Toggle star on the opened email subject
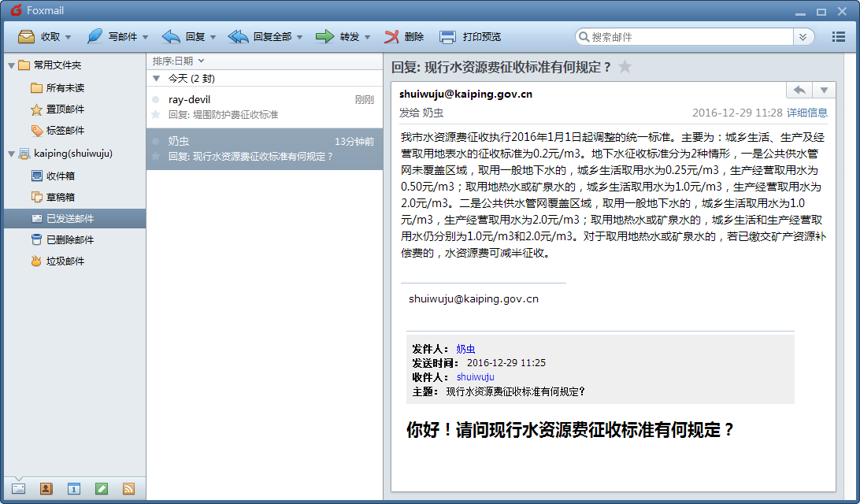The width and height of the screenshot is (860, 504). pos(625,67)
